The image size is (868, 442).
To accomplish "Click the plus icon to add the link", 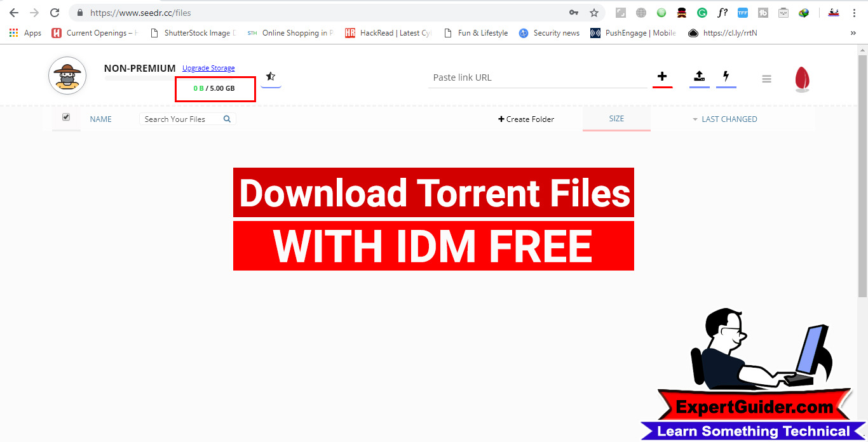I will [x=662, y=77].
